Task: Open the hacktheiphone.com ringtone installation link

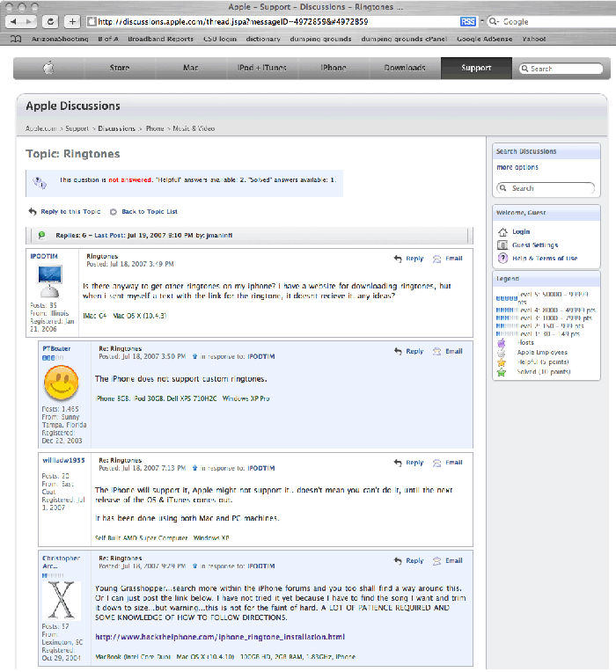Action: pyautogui.click(x=219, y=637)
